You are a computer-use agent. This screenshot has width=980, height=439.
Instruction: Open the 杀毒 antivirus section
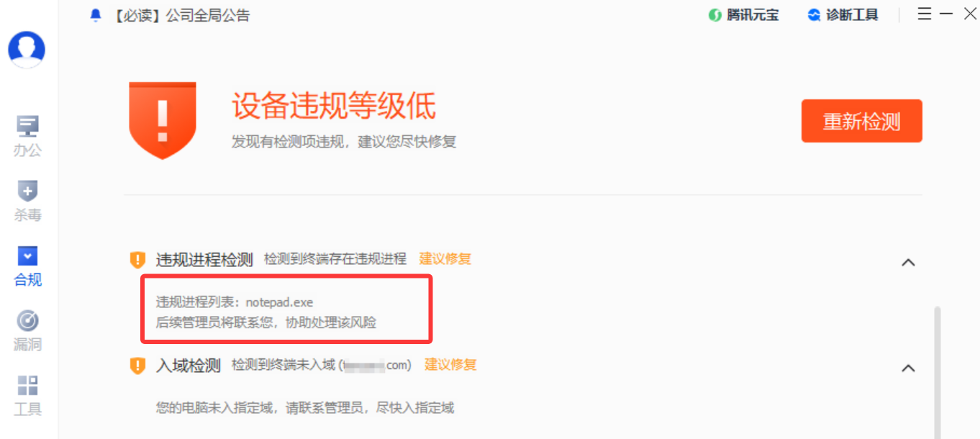tap(27, 202)
